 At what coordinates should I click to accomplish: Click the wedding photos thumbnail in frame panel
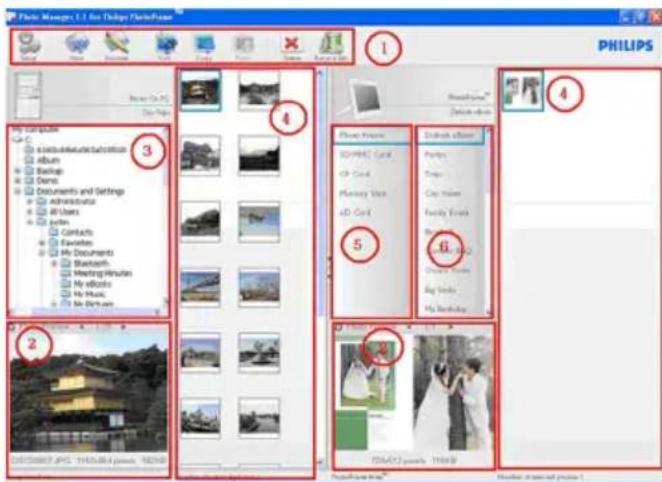(523, 91)
